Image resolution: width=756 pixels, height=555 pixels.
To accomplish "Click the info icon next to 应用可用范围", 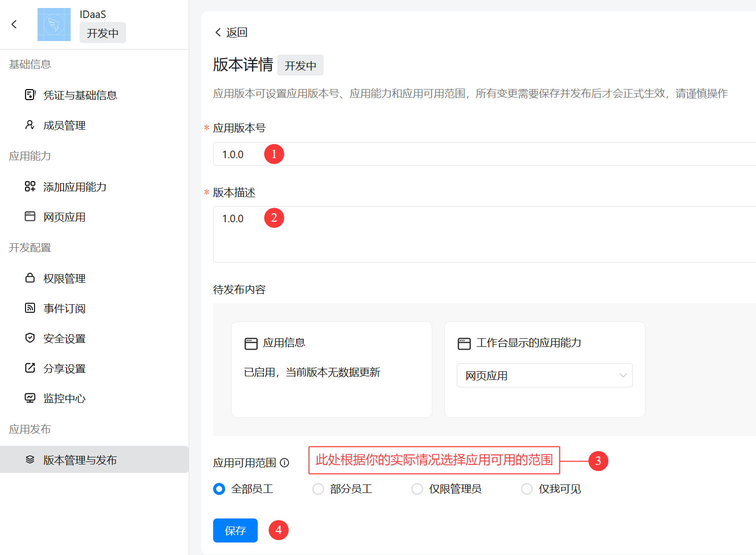I will pos(285,463).
